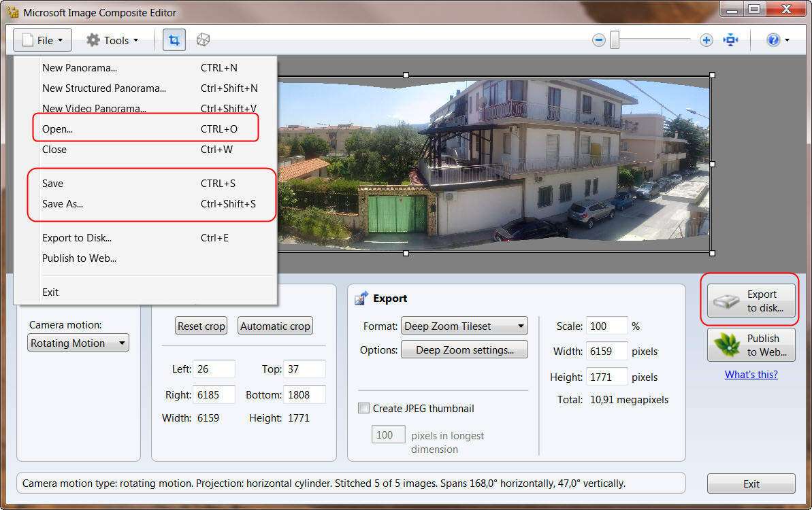The height and width of the screenshot is (510, 812).
Task: Click the 3D orientation cube icon
Action: click(x=203, y=40)
